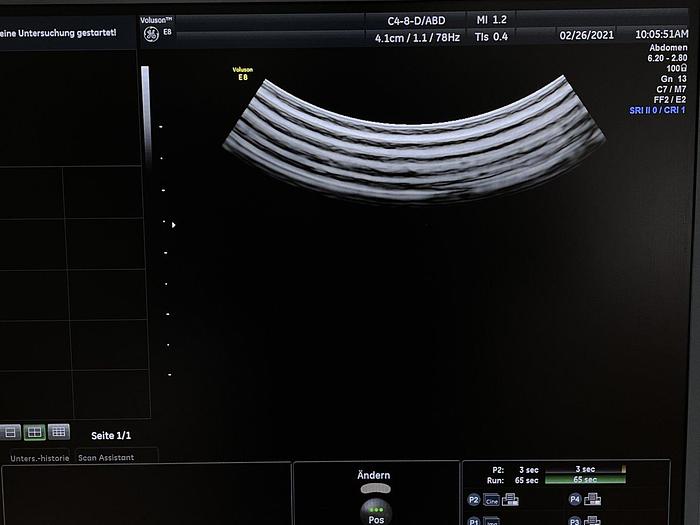This screenshot has height=525, width=700.
Task: Click the time 10:05:51AM
Action: [x=662, y=34]
